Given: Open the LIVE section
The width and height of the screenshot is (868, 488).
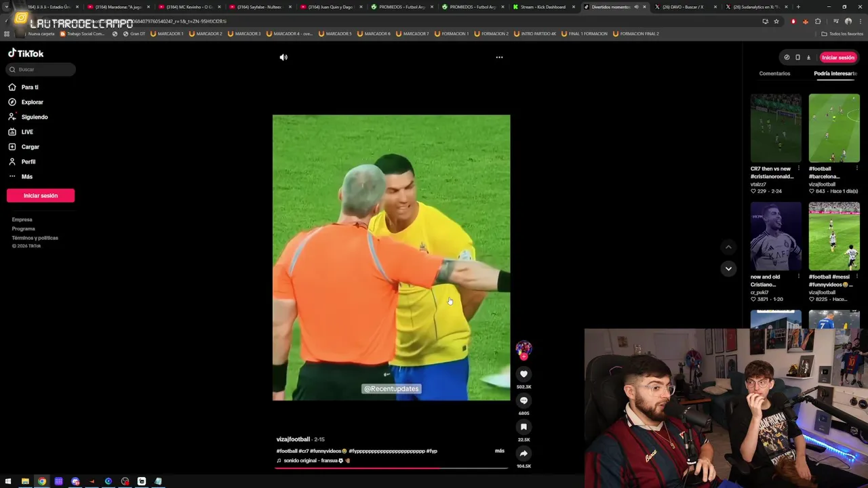Looking at the screenshot, I should tap(27, 132).
